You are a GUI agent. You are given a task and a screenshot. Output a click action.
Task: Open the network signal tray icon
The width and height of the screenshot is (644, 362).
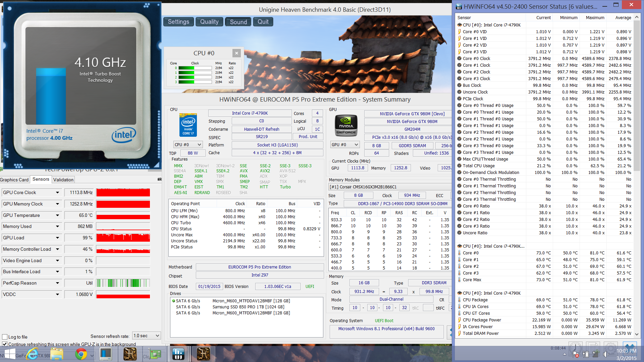tap(596, 354)
